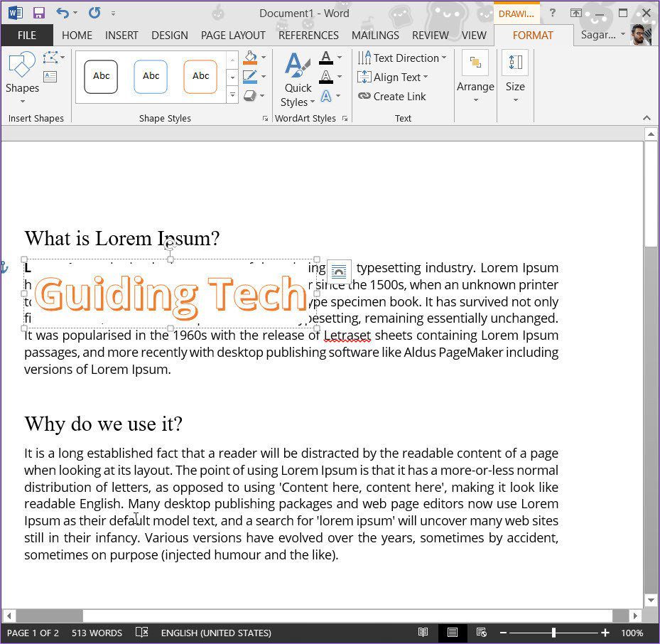The width and height of the screenshot is (660, 644).
Task: Switch to Web Layout view
Action: [482, 633]
